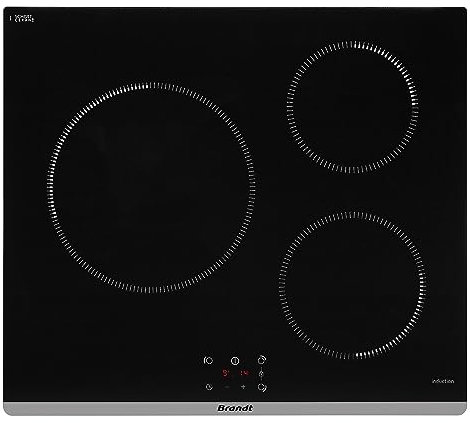This screenshot has height=423, width=470.
Task: Tap the minus power level key
Action: pos(227,387)
